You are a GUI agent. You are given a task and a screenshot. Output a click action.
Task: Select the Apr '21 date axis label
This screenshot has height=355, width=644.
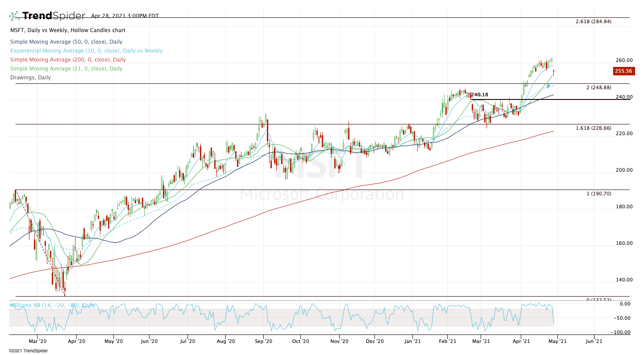[x=520, y=341]
